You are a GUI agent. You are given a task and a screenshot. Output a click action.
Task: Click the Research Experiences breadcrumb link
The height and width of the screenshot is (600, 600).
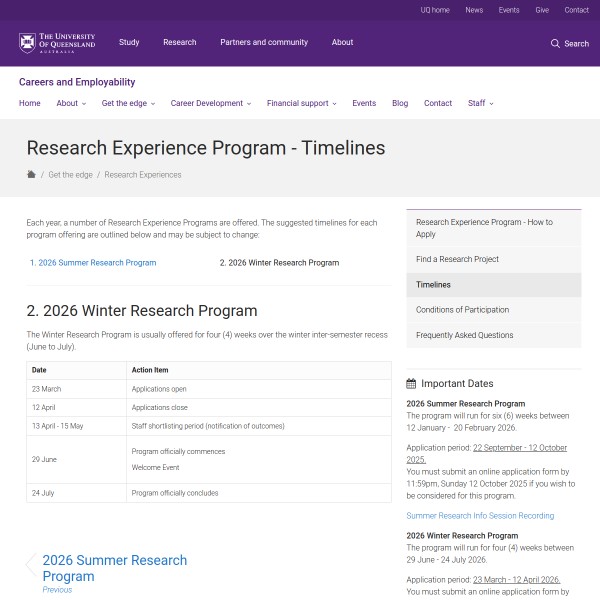click(x=143, y=175)
